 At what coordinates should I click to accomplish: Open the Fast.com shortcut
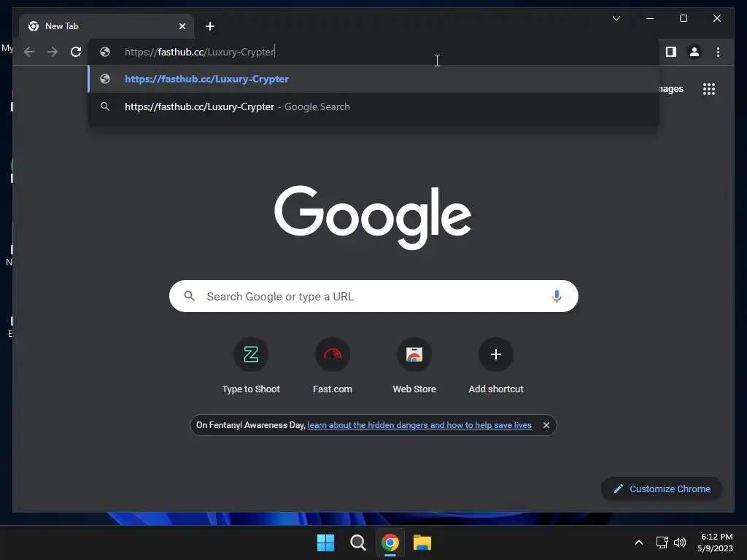tap(333, 366)
